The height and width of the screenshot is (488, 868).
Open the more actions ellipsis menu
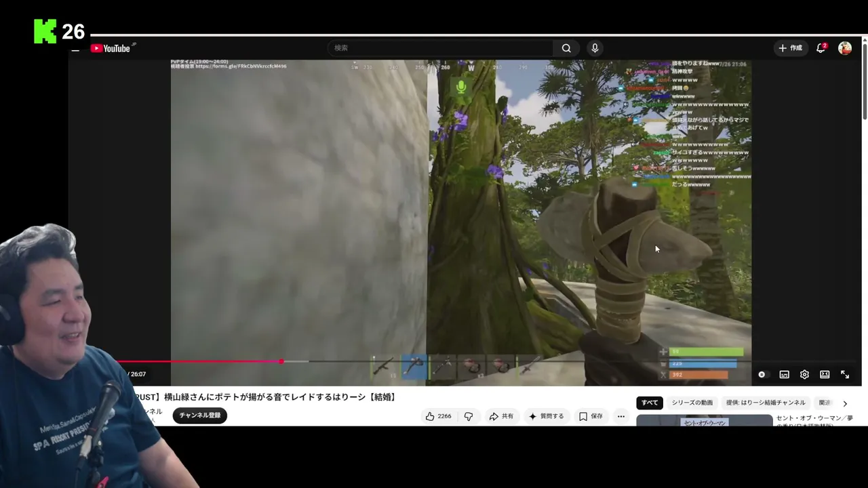(x=620, y=416)
